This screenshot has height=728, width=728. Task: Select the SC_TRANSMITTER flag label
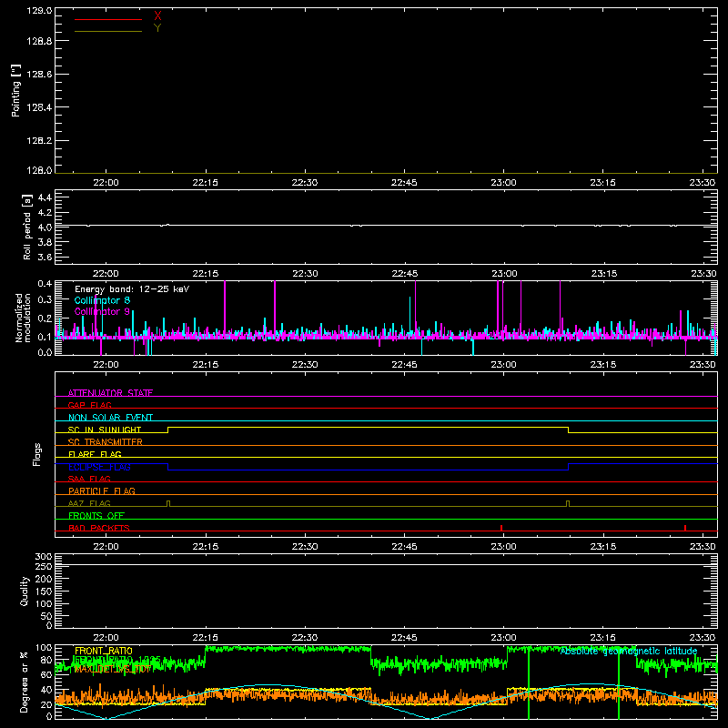[x=106, y=442]
